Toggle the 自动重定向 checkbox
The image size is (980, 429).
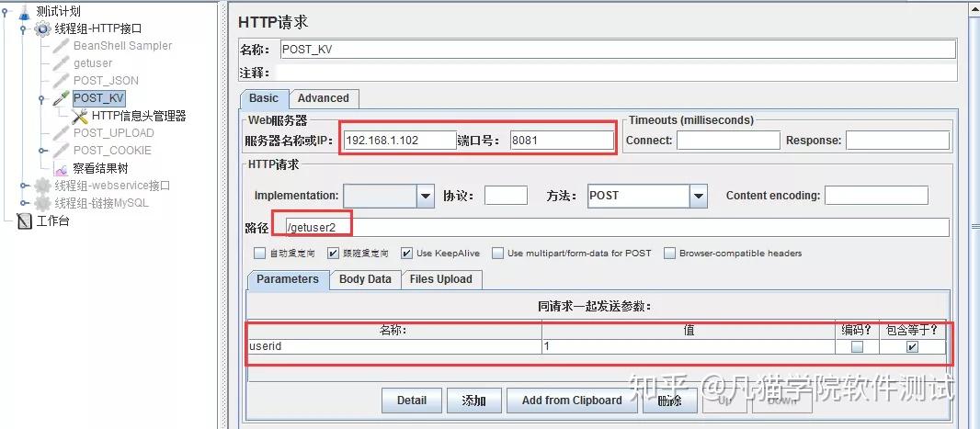[x=259, y=254]
